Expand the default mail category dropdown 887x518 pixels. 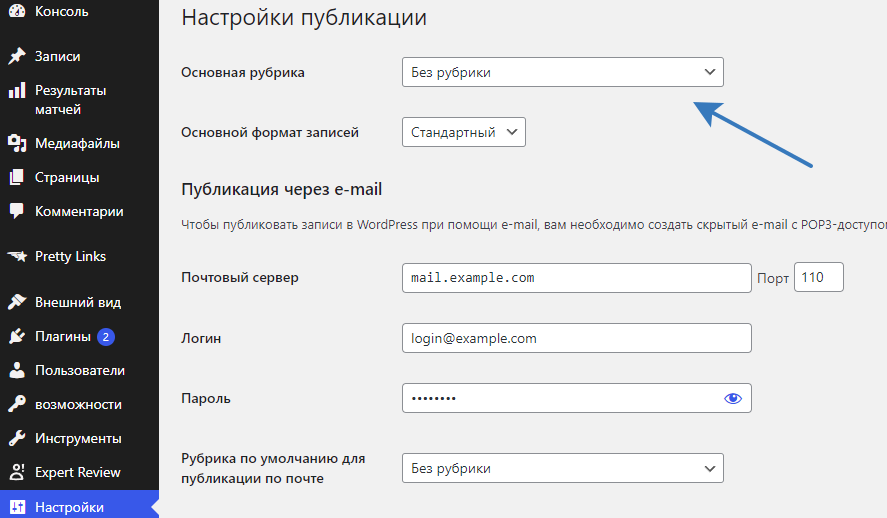click(x=563, y=468)
